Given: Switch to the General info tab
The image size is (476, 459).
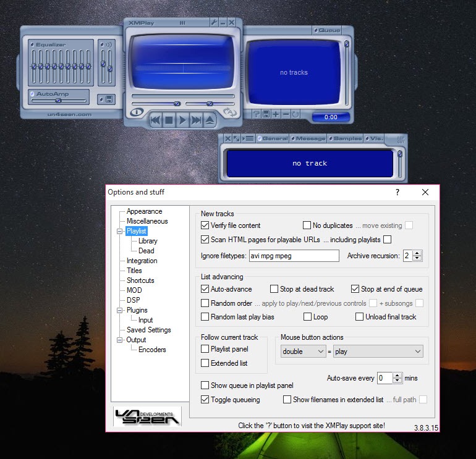Looking at the screenshot, I should point(272,138).
